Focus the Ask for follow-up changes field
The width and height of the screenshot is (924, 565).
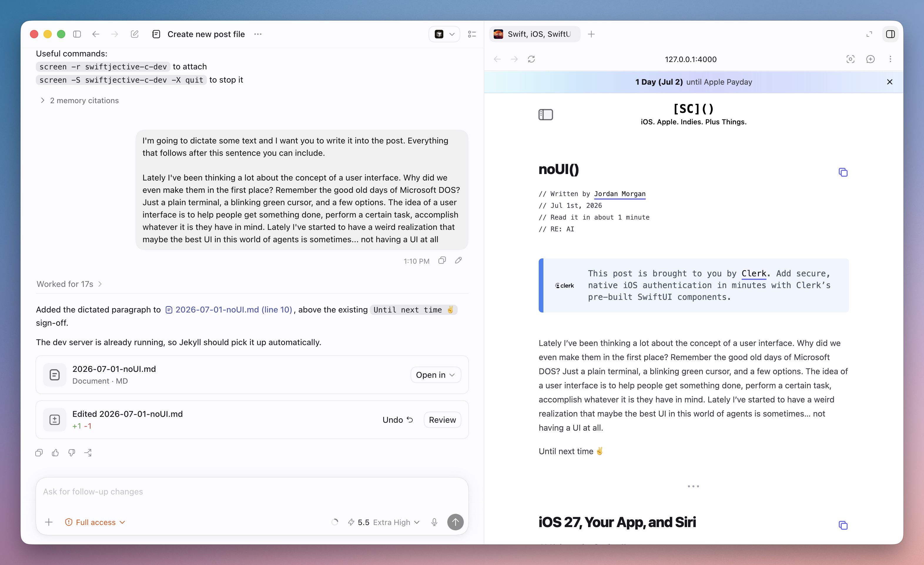pyautogui.click(x=252, y=492)
